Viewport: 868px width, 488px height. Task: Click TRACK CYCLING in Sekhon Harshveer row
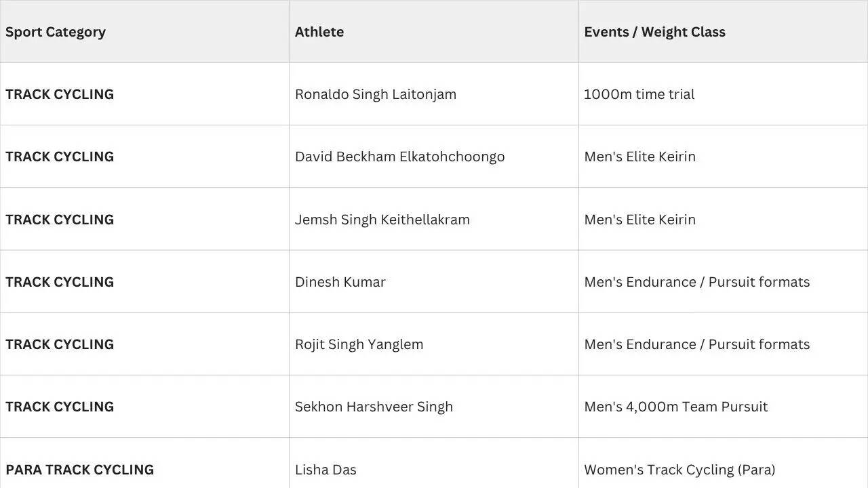click(144, 407)
